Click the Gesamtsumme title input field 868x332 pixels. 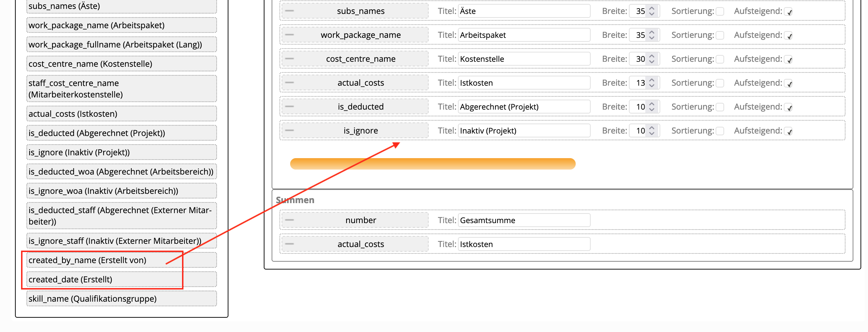pos(524,220)
